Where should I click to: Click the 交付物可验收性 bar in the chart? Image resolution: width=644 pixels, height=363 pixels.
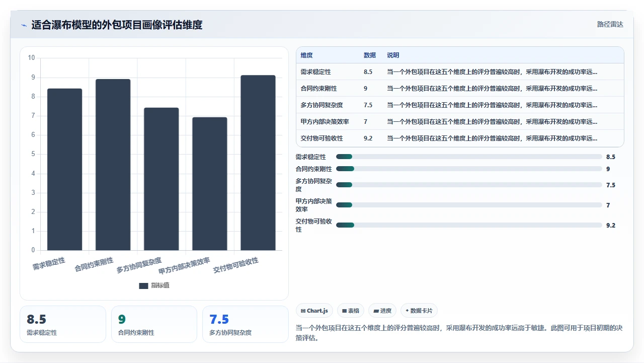[x=258, y=163]
